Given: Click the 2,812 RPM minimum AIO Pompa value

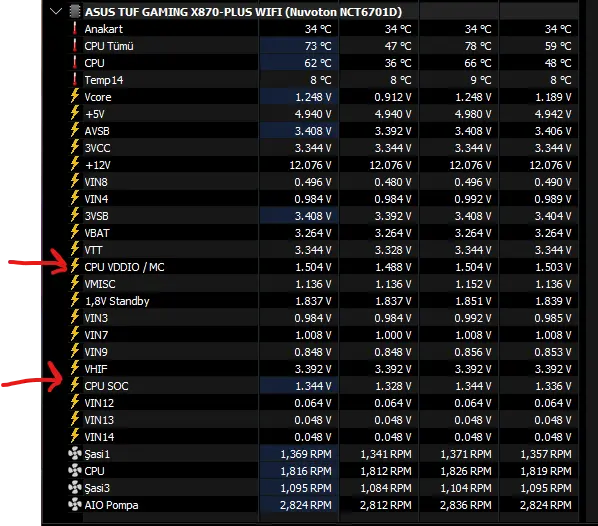Looking at the screenshot, I should [386, 505].
